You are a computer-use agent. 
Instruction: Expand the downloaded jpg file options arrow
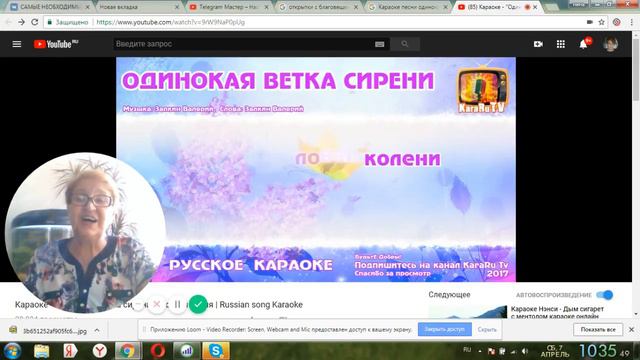coord(97,330)
